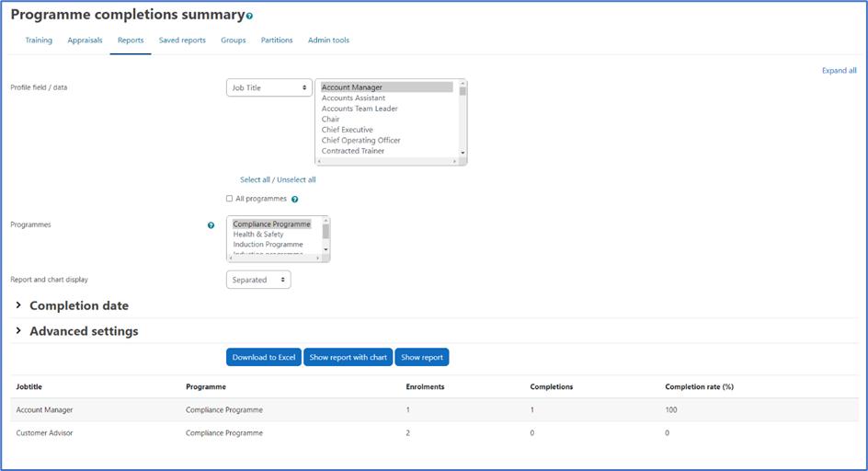Select Contracted Trainer in the list
Image resolution: width=868 pixels, height=471 pixels.
point(386,151)
